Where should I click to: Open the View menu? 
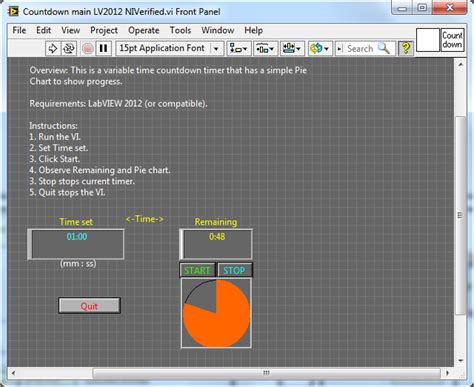point(71,30)
